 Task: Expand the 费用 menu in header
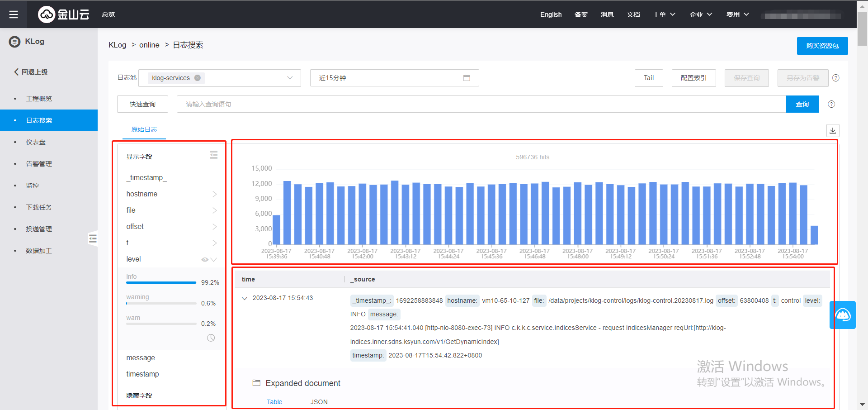737,14
